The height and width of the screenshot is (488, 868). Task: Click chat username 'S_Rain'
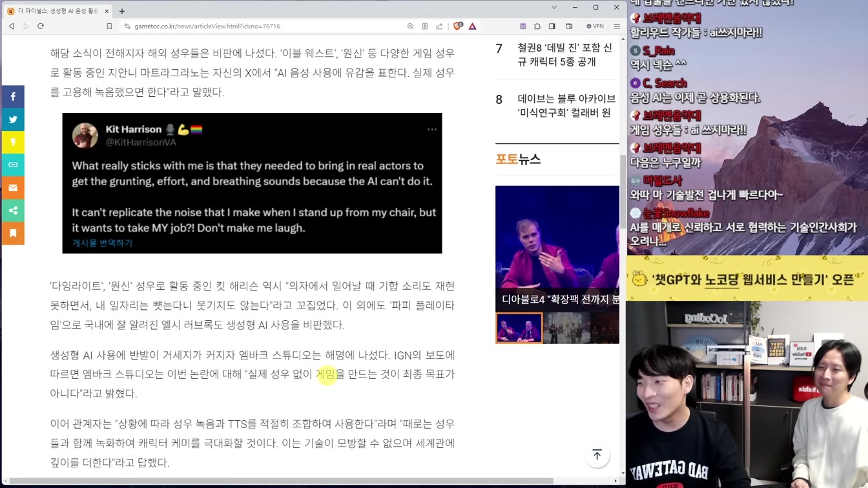coord(659,51)
